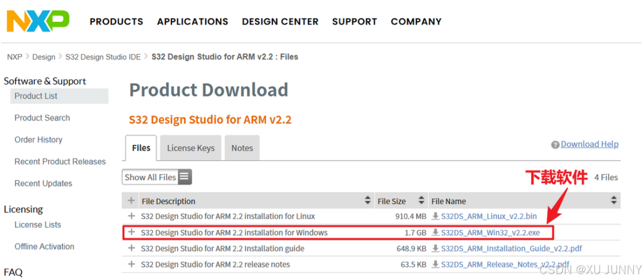This screenshot has width=644, height=280.
Task: Sort by File Name arrows
Action: click(x=614, y=201)
